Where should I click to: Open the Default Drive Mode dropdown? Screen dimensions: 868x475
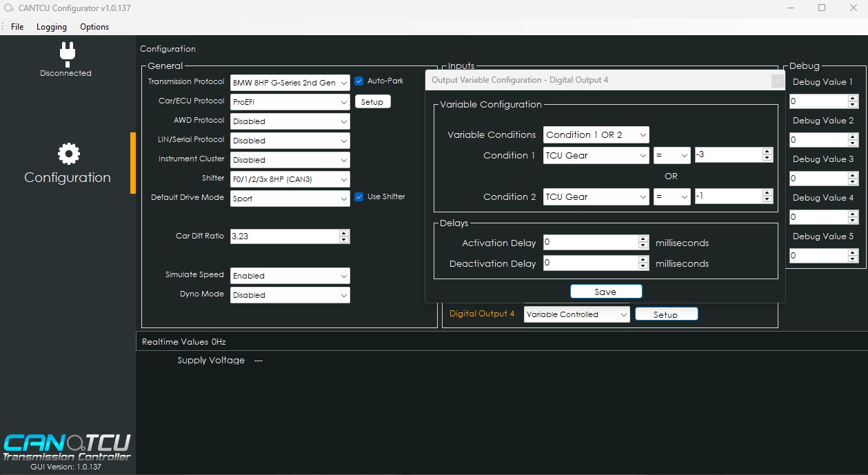pos(290,199)
